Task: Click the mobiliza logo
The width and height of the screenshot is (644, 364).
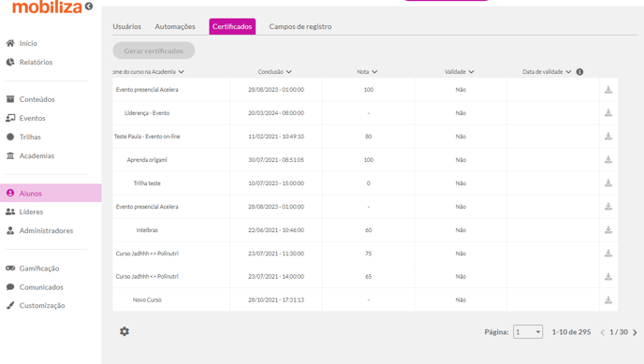Action: point(47,7)
